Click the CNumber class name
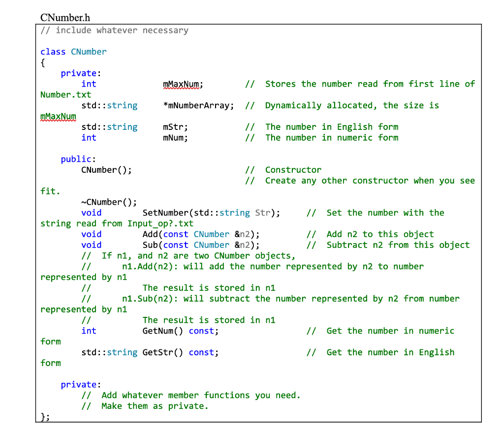The height and width of the screenshot is (432, 504). click(89, 51)
